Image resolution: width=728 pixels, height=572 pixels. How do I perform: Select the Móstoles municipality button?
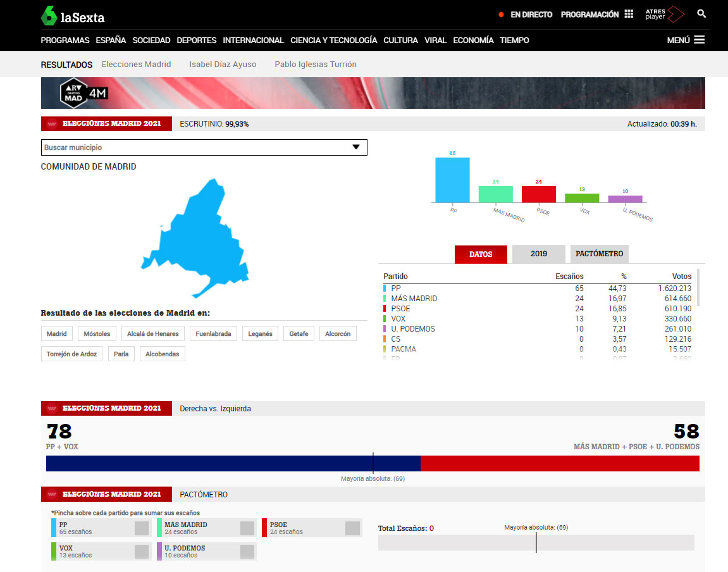(x=97, y=334)
